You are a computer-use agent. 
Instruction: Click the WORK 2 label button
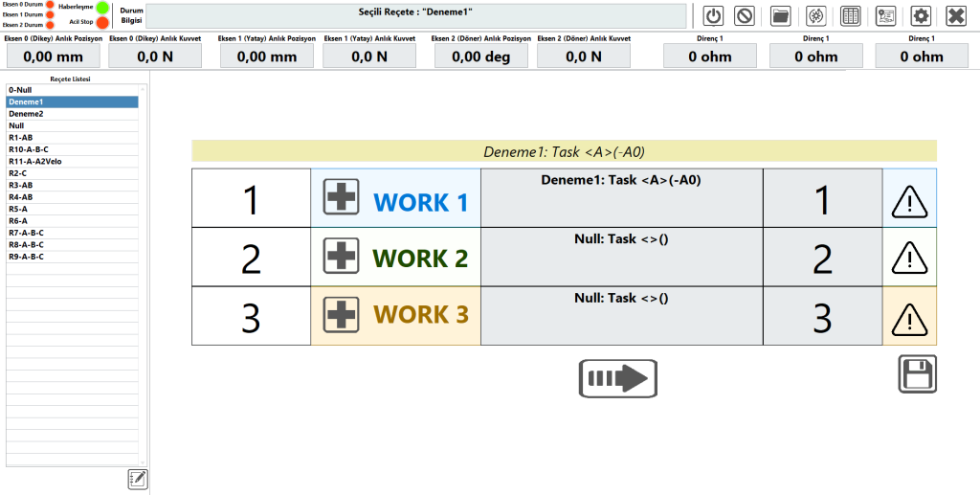[x=420, y=259]
